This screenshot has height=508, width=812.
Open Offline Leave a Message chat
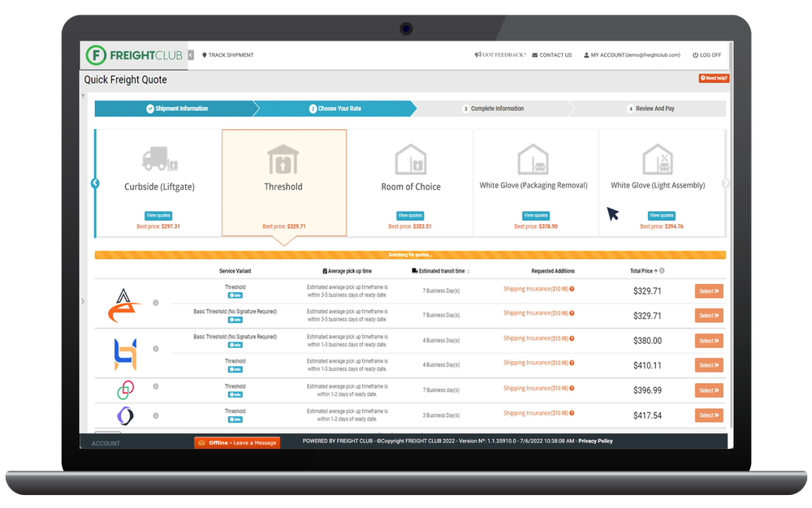point(237,443)
